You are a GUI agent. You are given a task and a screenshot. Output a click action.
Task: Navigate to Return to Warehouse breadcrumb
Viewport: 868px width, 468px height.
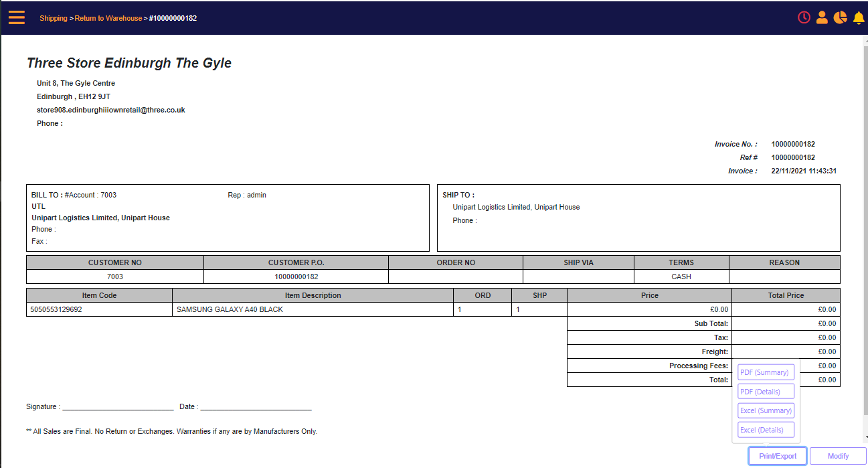[x=108, y=18]
